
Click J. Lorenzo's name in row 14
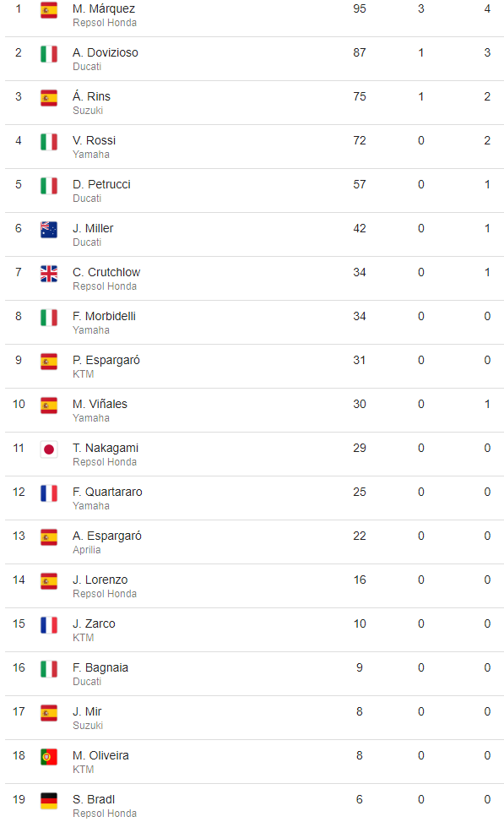[x=100, y=580]
